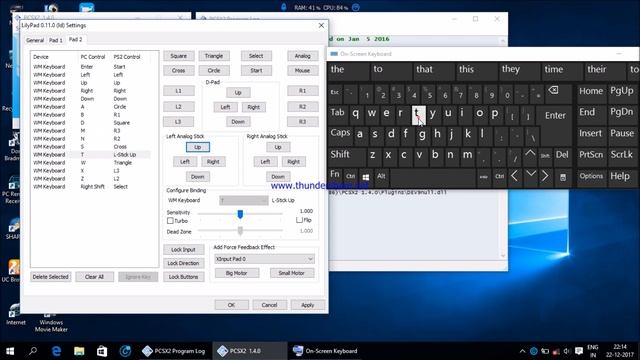This screenshot has width=640, height=360.
Task: Click down arrow key on On-Screen Keyboard
Action: 530,175
